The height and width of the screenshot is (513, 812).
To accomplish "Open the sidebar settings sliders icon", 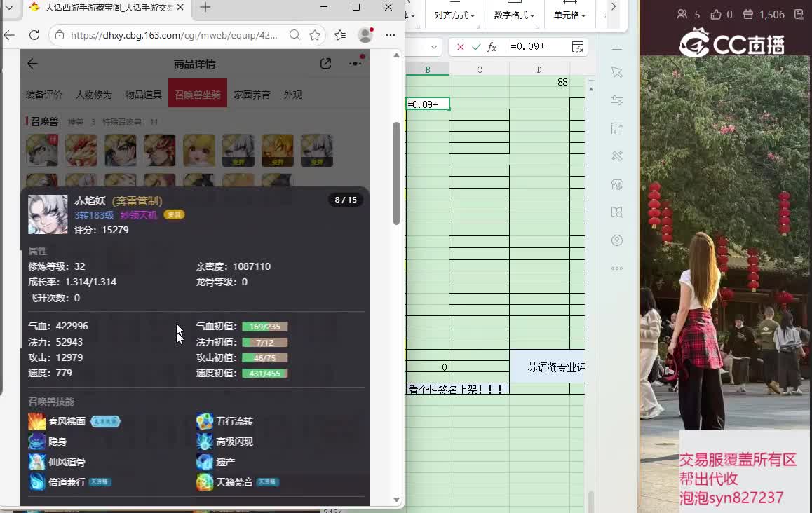I will coord(617,100).
